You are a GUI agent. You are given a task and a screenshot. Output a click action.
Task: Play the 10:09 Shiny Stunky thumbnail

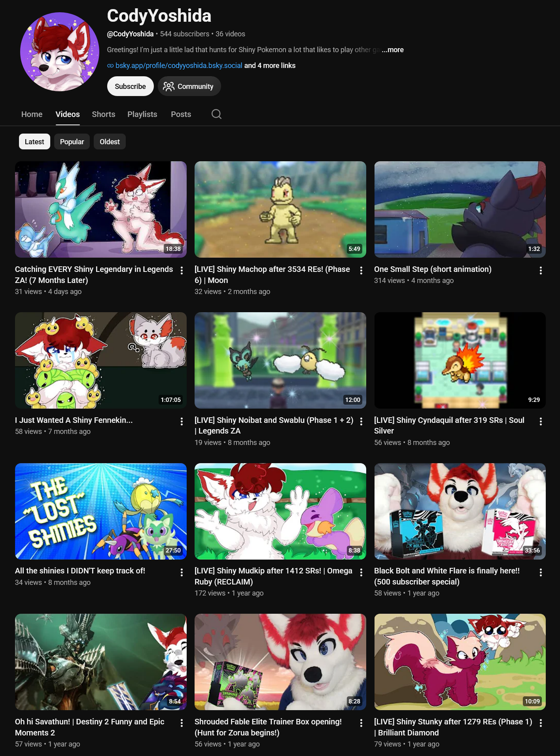(460, 662)
